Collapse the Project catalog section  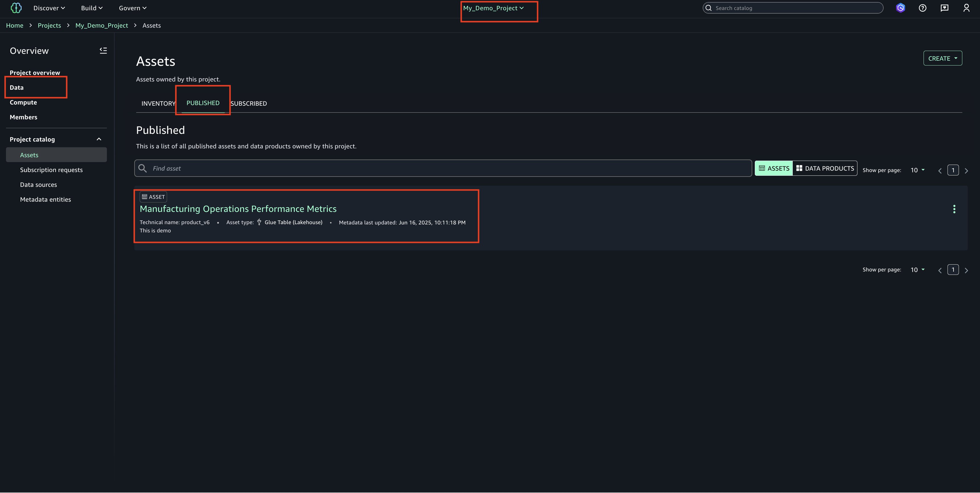pyautogui.click(x=99, y=139)
